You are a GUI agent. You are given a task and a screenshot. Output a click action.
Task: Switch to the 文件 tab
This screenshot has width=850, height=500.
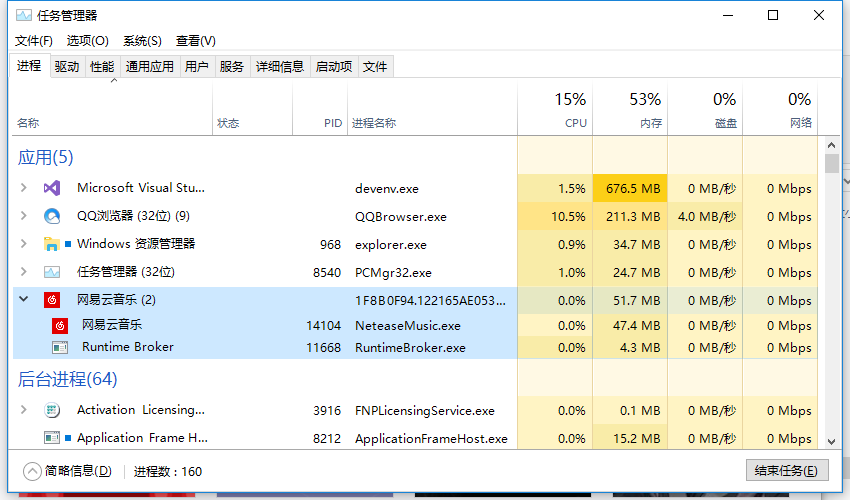point(375,67)
